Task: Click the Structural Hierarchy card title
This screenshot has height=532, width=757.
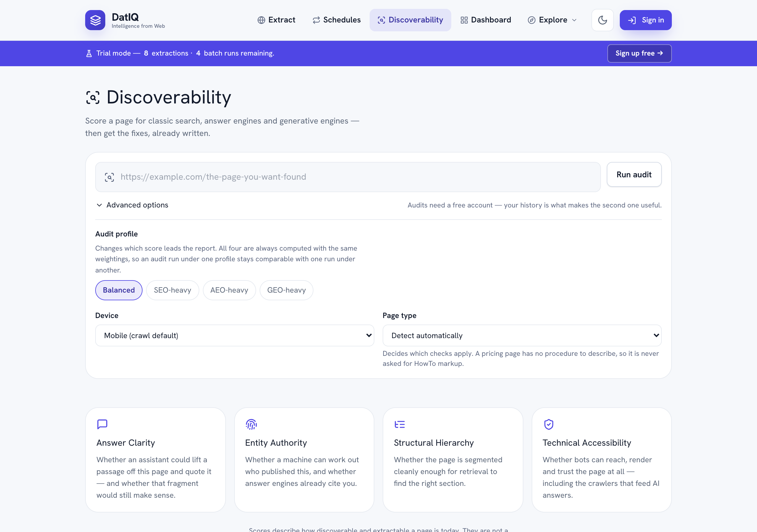Action: (434, 443)
